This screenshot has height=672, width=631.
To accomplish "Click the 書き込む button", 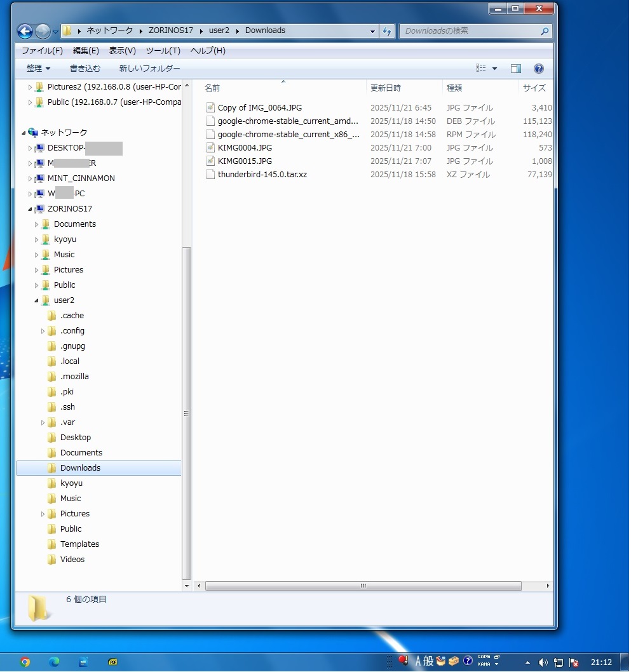I will pos(85,69).
